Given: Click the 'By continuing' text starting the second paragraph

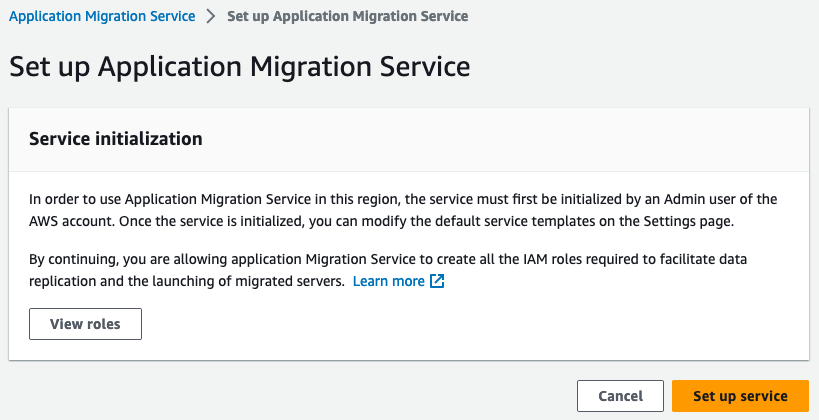Looking at the screenshot, I should coord(69,259).
